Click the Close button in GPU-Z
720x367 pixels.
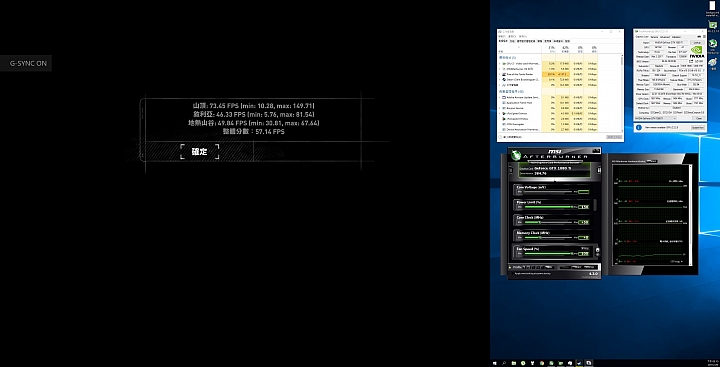(x=699, y=118)
